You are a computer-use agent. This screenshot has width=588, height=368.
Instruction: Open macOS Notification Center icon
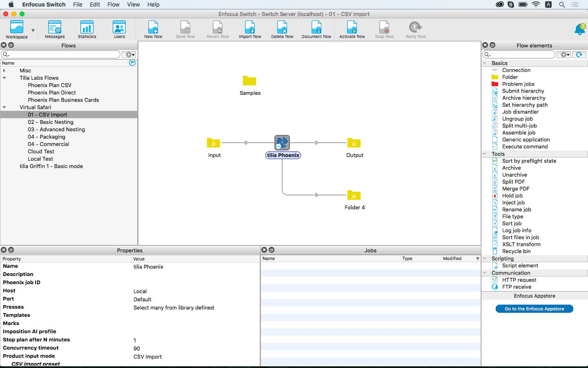pyautogui.click(x=575, y=4)
